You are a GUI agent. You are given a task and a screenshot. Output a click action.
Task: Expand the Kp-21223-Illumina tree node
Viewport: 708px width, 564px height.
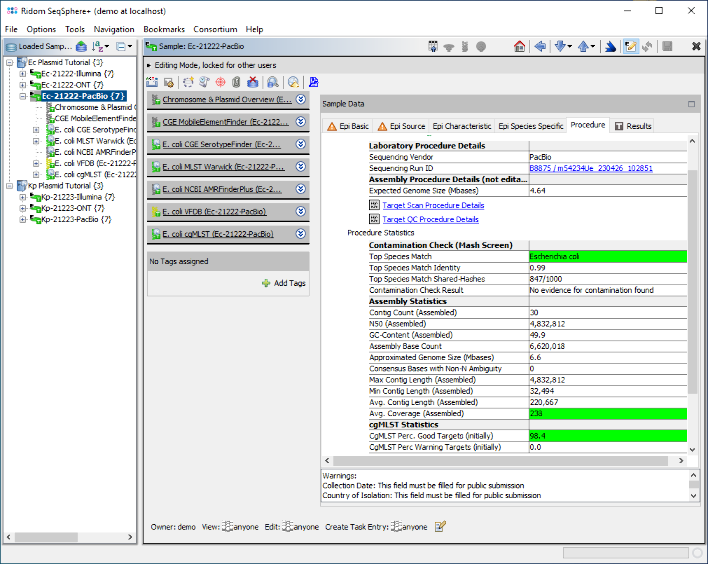[x=22, y=197]
